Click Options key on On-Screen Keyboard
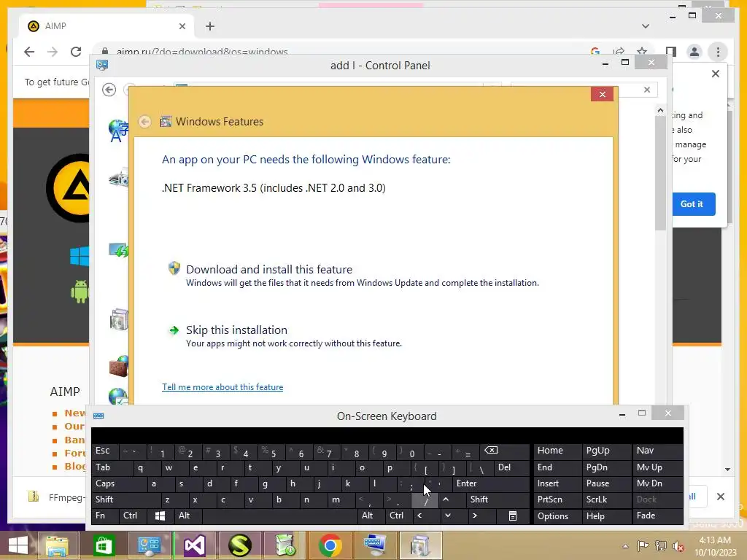The width and height of the screenshot is (747, 560). [557, 516]
